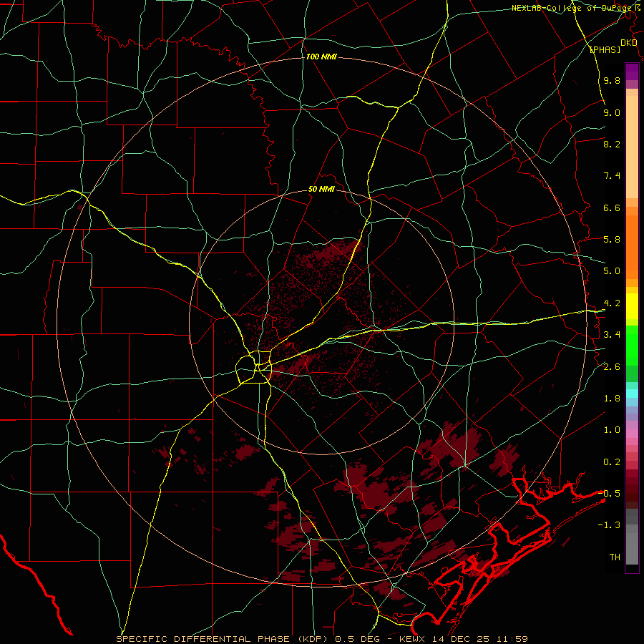This screenshot has width=644, height=644.
Task: Click the bright orange segment of the color bar
Action: point(632,248)
